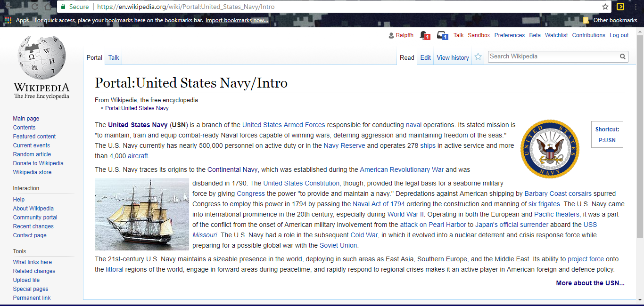The image size is (644, 306).
Task: Open the Other bookmarks folder
Action: pos(610,20)
